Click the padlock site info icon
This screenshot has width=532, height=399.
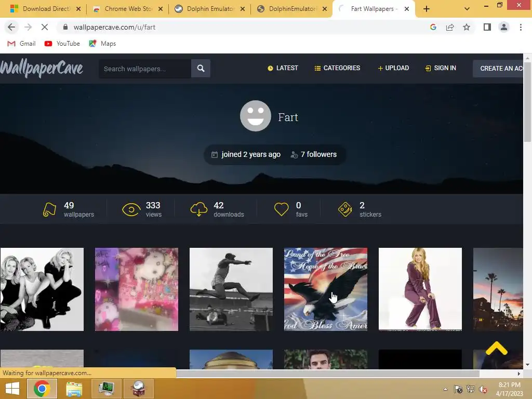[x=65, y=27]
